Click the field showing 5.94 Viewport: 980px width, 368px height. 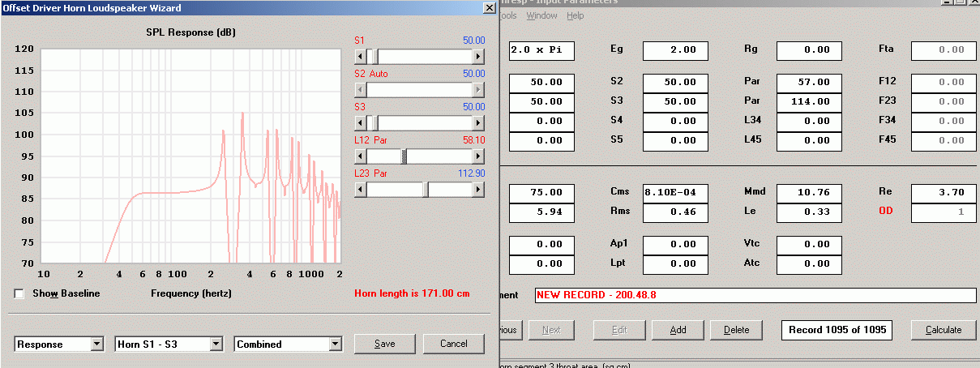541,212
